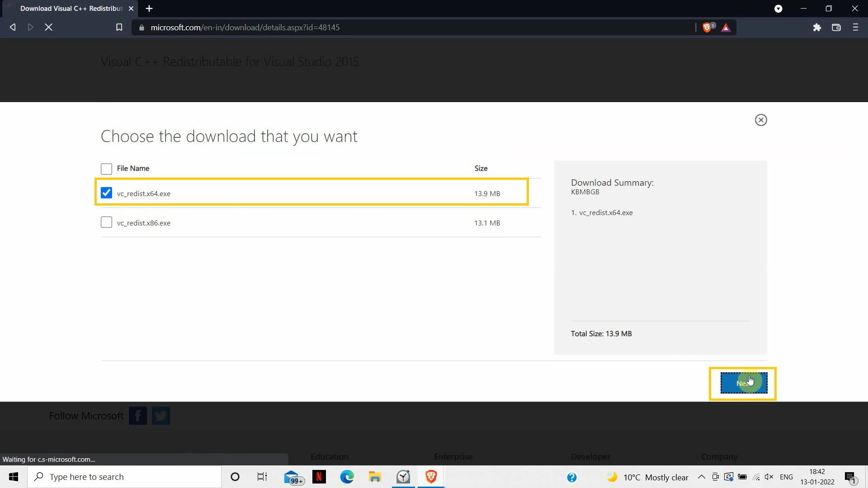Open a new browser tab

(x=149, y=9)
